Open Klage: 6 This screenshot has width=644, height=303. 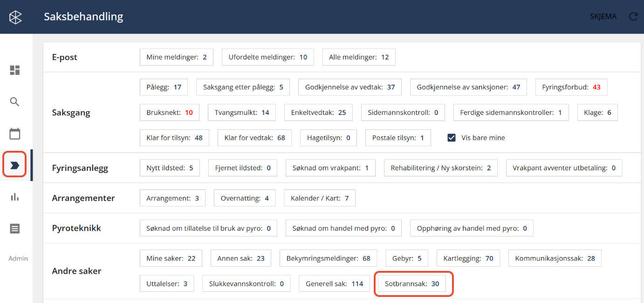[597, 113]
